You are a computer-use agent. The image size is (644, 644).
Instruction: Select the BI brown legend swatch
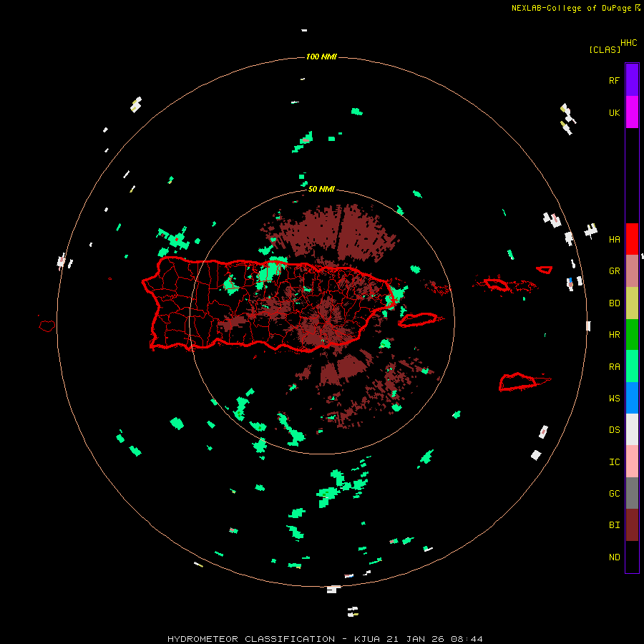pos(632,525)
